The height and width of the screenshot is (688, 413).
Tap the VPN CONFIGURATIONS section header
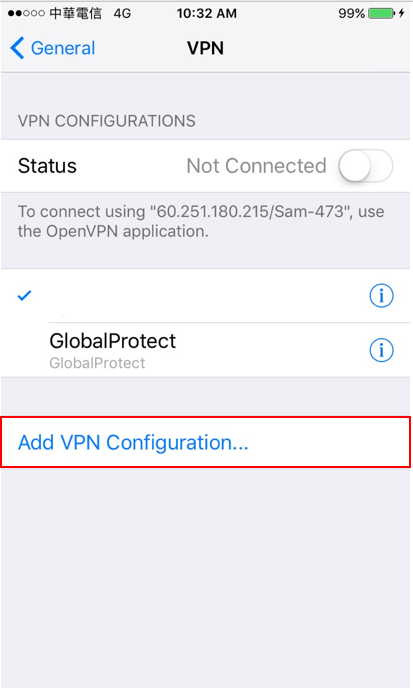(107, 121)
